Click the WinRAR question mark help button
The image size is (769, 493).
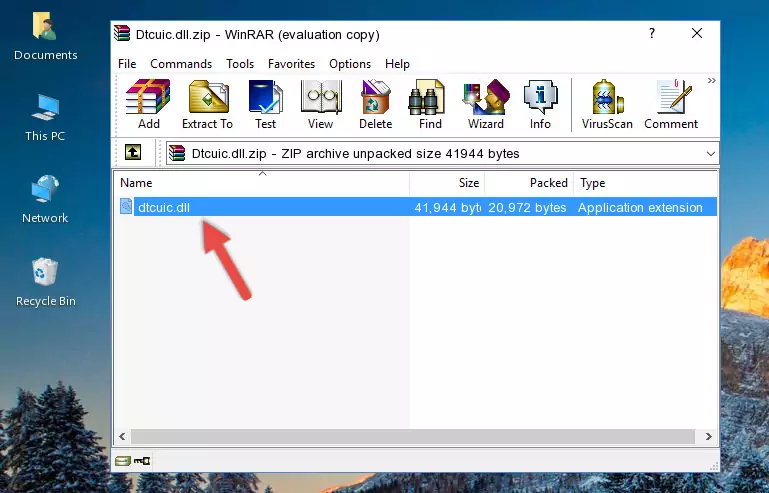pyautogui.click(x=651, y=33)
